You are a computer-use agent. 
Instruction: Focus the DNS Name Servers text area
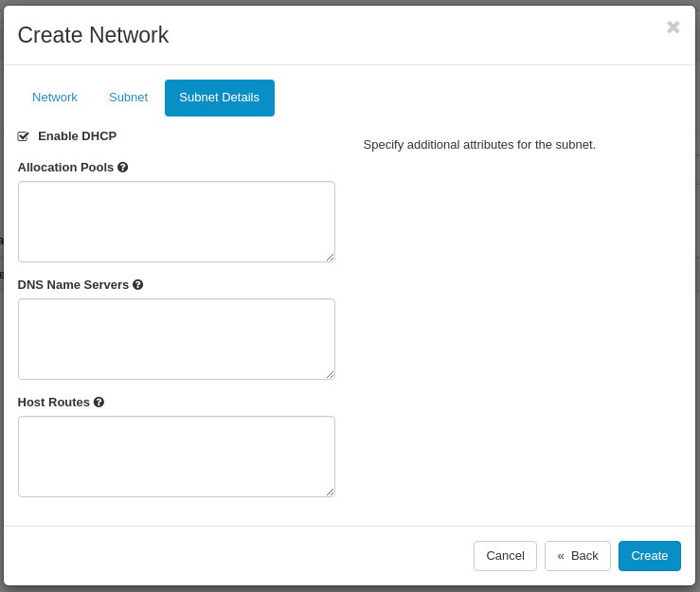coord(176,339)
